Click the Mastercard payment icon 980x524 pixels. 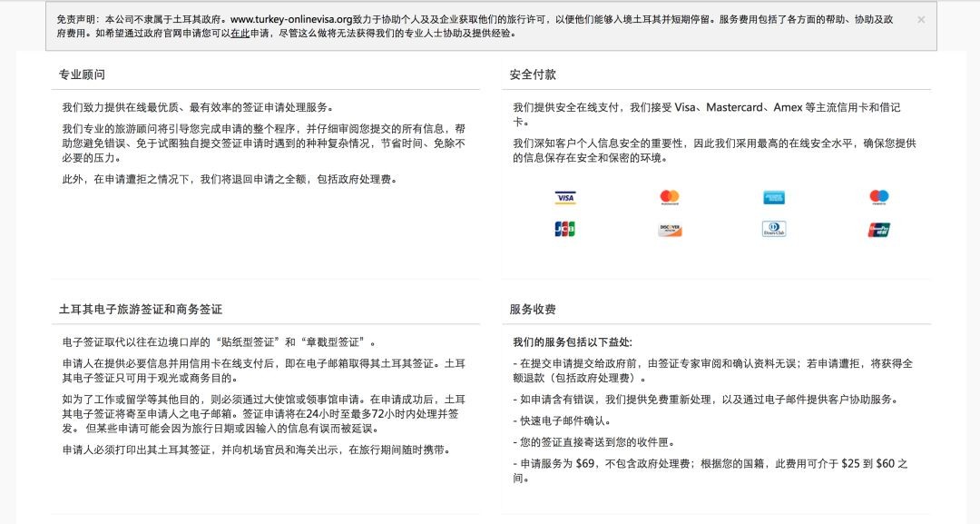[x=668, y=197]
